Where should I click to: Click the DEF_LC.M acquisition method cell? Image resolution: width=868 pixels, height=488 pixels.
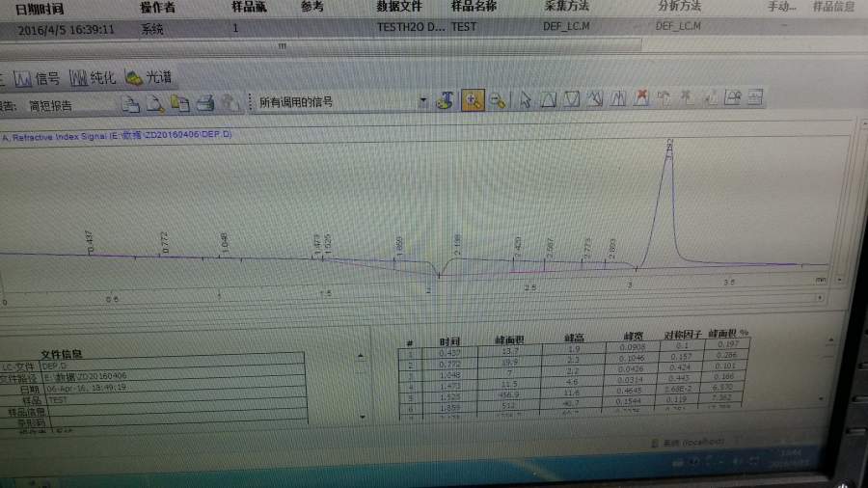point(566,26)
